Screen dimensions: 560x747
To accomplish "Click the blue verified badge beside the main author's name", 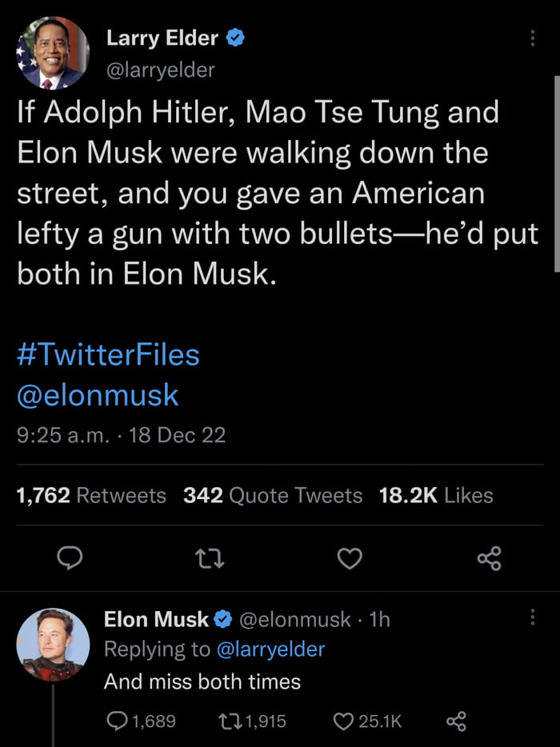I will click(x=237, y=37).
